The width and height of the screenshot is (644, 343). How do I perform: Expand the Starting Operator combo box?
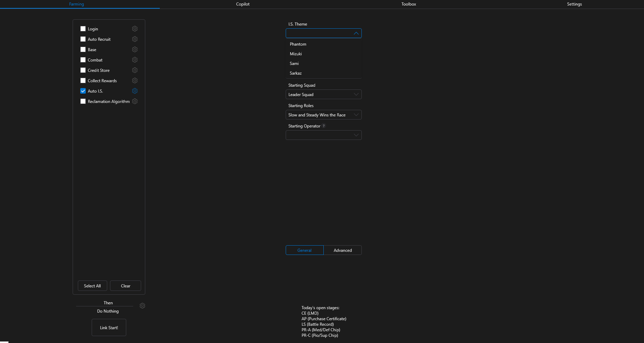324,135
